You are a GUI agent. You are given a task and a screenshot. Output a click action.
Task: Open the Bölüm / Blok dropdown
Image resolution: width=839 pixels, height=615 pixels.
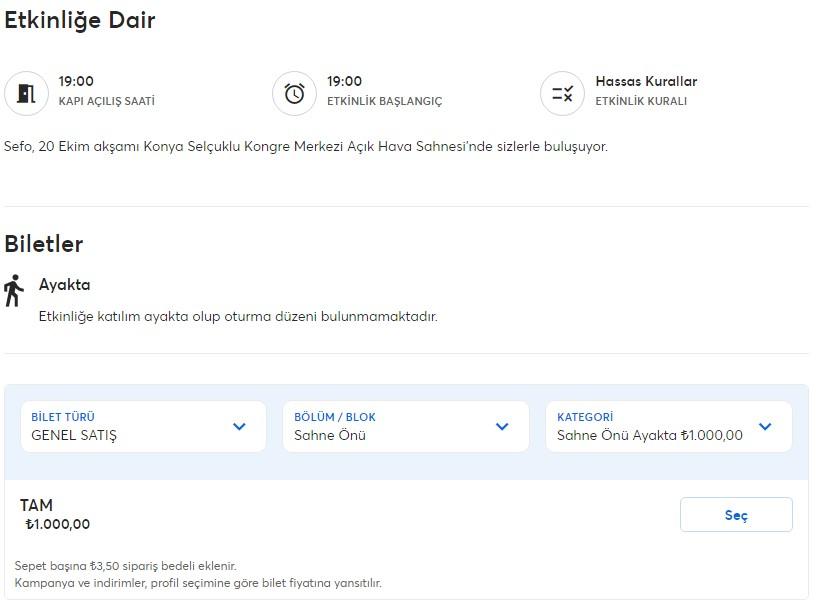pyautogui.click(x=406, y=427)
